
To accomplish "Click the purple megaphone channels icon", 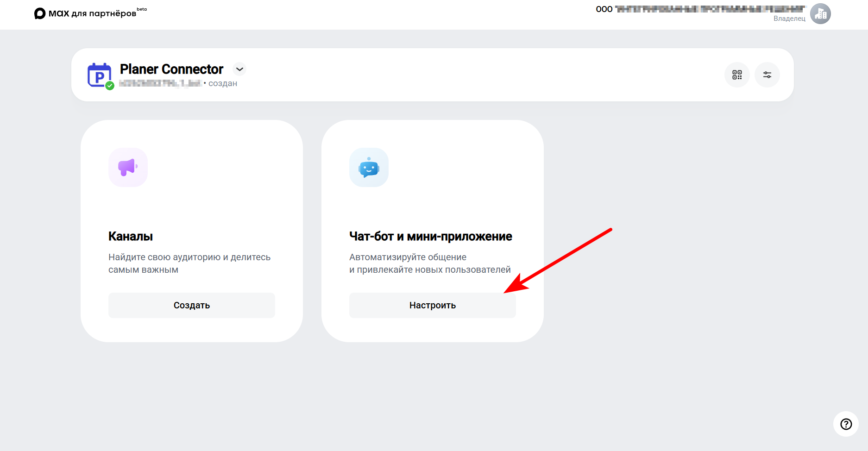I will point(128,167).
